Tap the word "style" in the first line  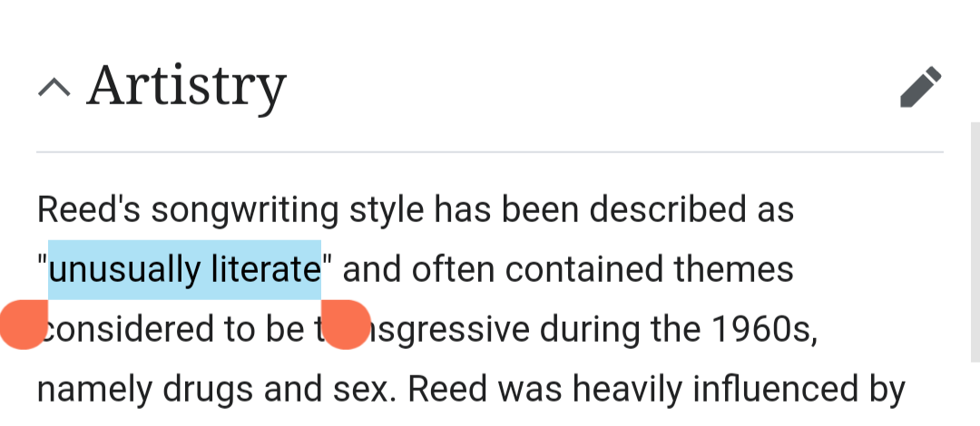point(386,209)
